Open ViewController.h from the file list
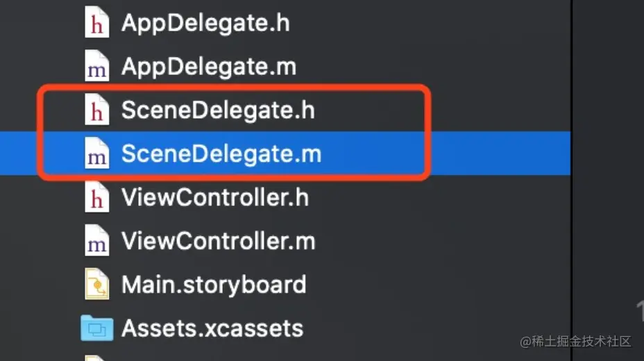 point(215,198)
